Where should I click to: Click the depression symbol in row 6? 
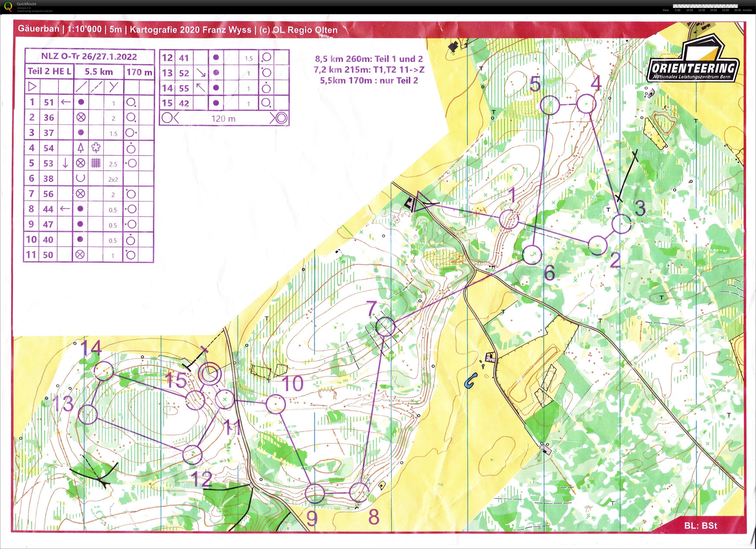coord(80,178)
